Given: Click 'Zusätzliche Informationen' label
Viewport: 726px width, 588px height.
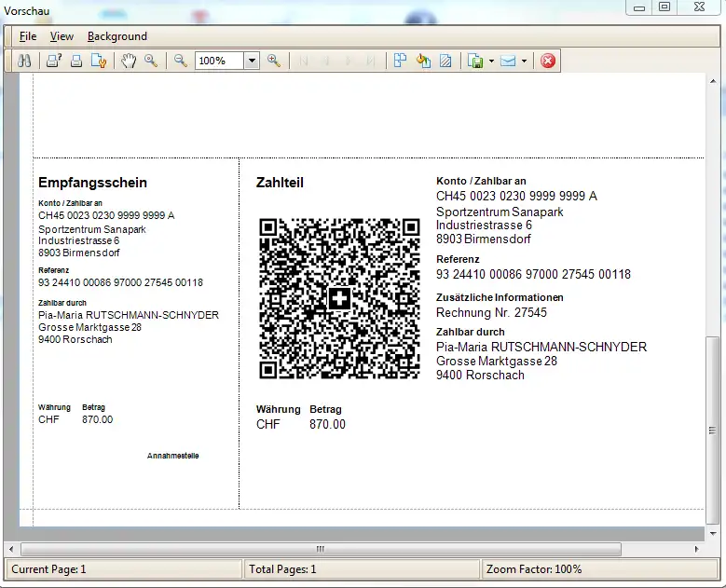Looking at the screenshot, I should 500,297.
